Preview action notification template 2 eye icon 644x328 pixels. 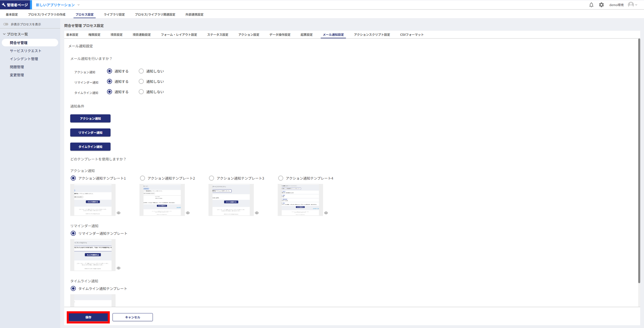click(188, 213)
